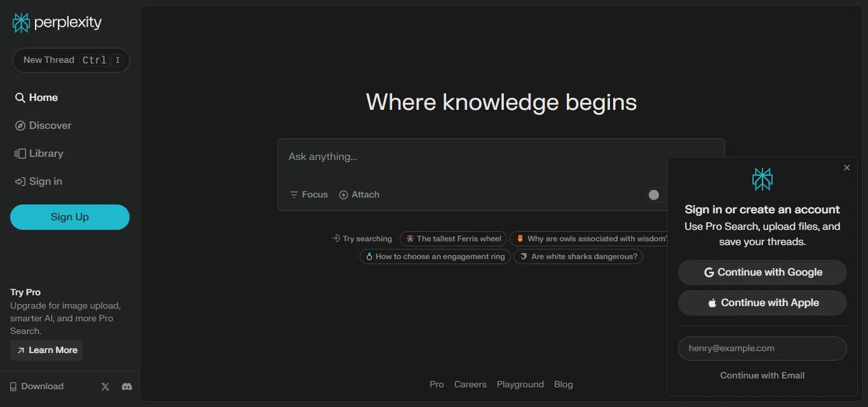Viewport: 868px width, 407px height.
Task: Continue with Google
Action: (x=762, y=272)
